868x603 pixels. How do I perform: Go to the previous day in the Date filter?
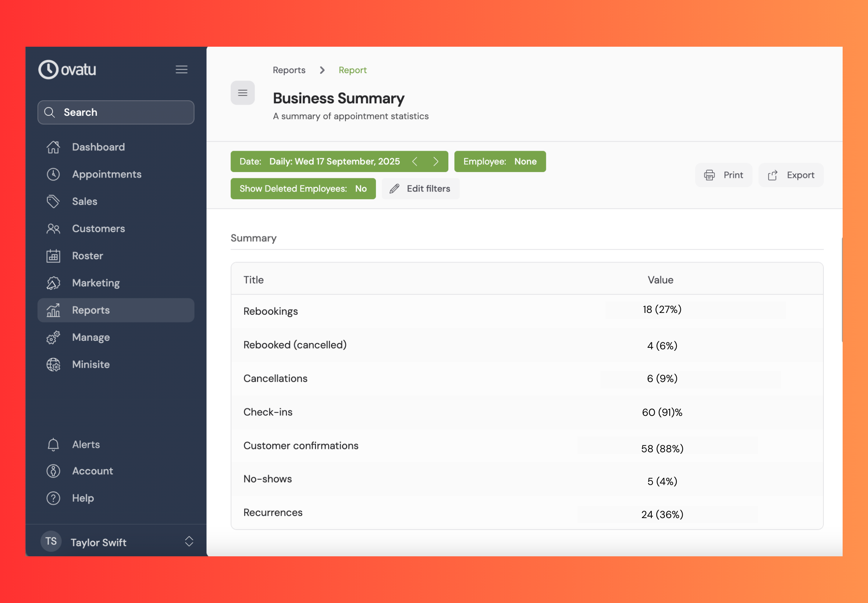tap(415, 162)
